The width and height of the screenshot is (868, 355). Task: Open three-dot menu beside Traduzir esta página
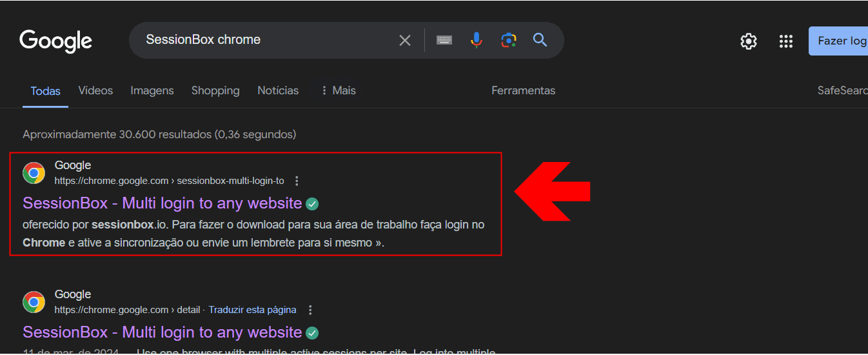[x=310, y=310]
